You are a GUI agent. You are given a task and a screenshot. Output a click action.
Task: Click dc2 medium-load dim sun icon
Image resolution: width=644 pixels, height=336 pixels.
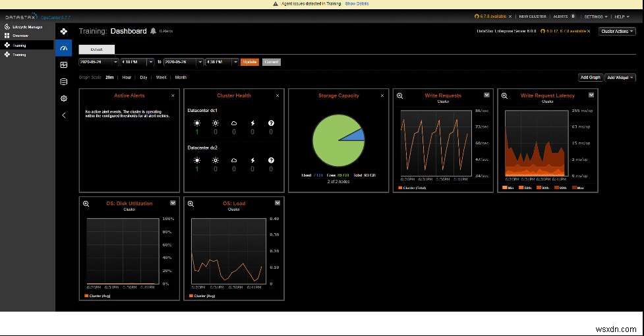[x=216, y=160]
